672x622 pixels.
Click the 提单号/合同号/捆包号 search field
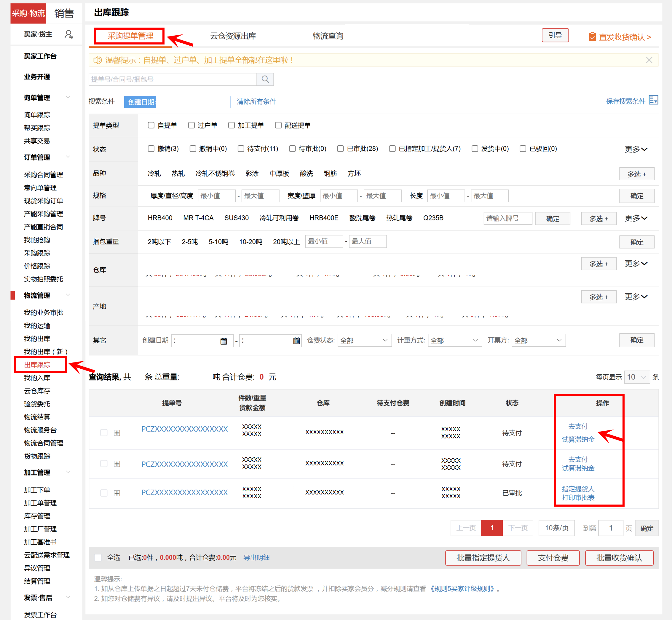(173, 79)
